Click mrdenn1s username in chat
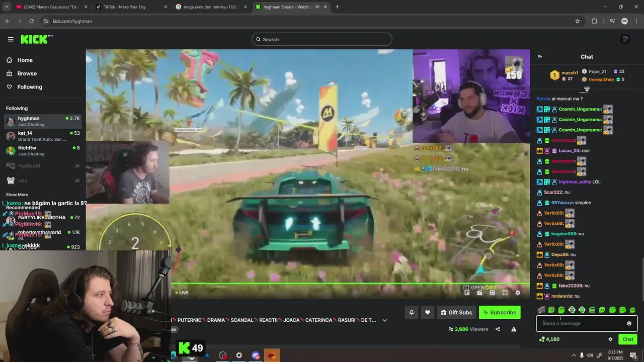Screen dimensions: 644x362 pyautogui.click(x=562, y=296)
